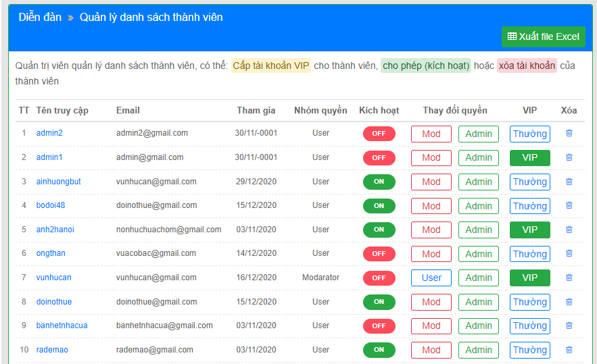
Task: Open bodoi48 profile link
Action: [x=51, y=205]
